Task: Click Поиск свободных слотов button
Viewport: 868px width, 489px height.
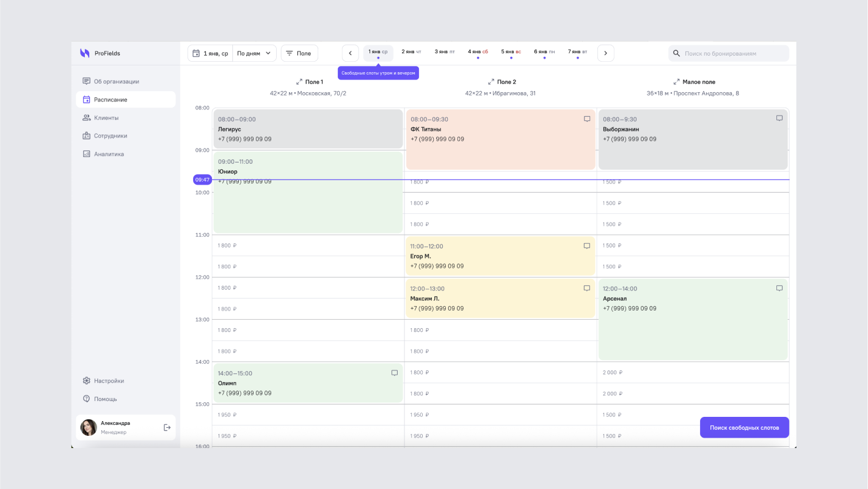Action: (x=744, y=428)
